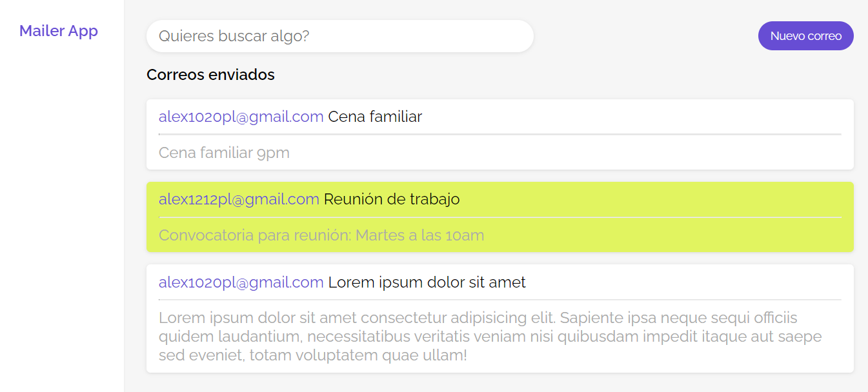Screen dimensions: 868x392
Task: Open the Cena familiar email card
Action: click(x=500, y=134)
